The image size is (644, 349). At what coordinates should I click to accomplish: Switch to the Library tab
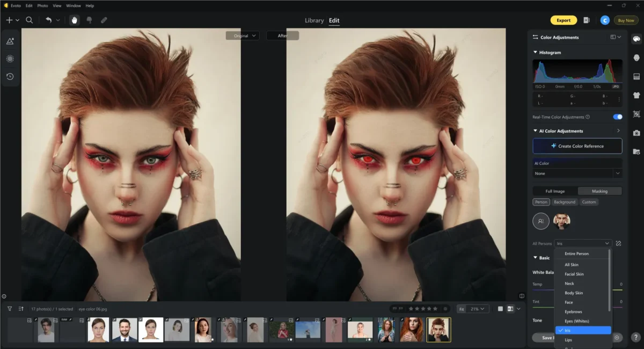[x=314, y=20]
